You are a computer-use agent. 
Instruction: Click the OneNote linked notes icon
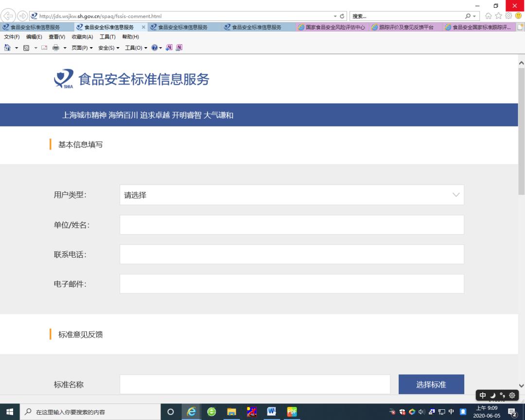click(x=179, y=48)
